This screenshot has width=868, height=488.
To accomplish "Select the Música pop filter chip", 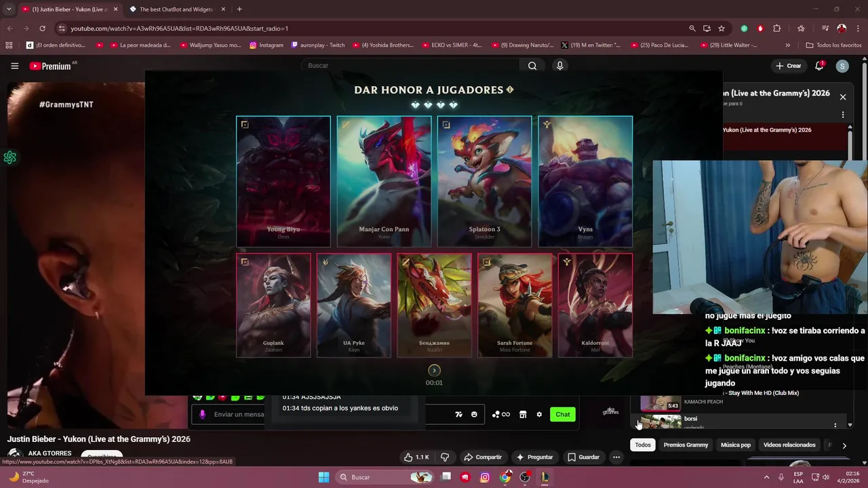I will point(736,445).
